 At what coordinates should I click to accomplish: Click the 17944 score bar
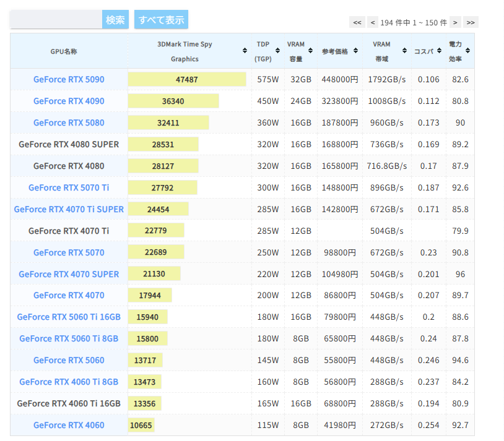coord(150,295)
